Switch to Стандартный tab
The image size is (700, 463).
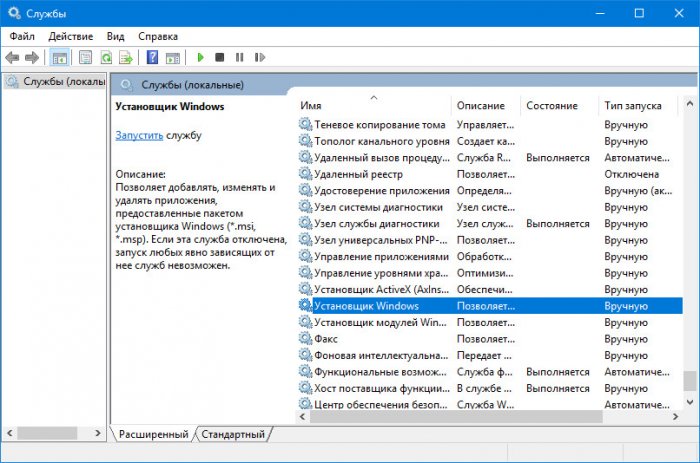pyautogui.click(x=233, y=434)
